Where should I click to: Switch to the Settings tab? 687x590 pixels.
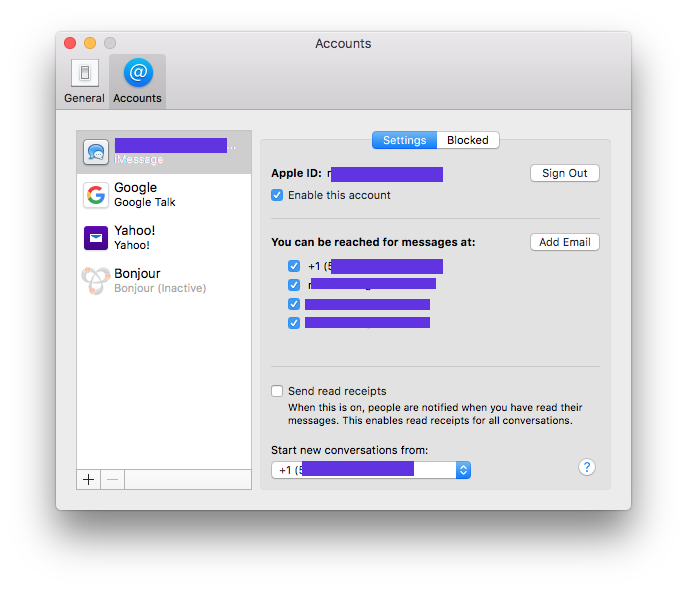click(404, 140)
